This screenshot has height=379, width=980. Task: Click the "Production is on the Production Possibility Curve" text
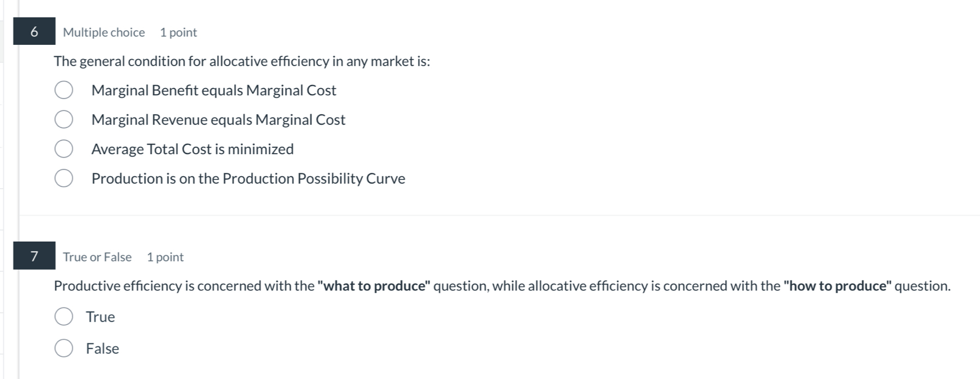[248, 179]
